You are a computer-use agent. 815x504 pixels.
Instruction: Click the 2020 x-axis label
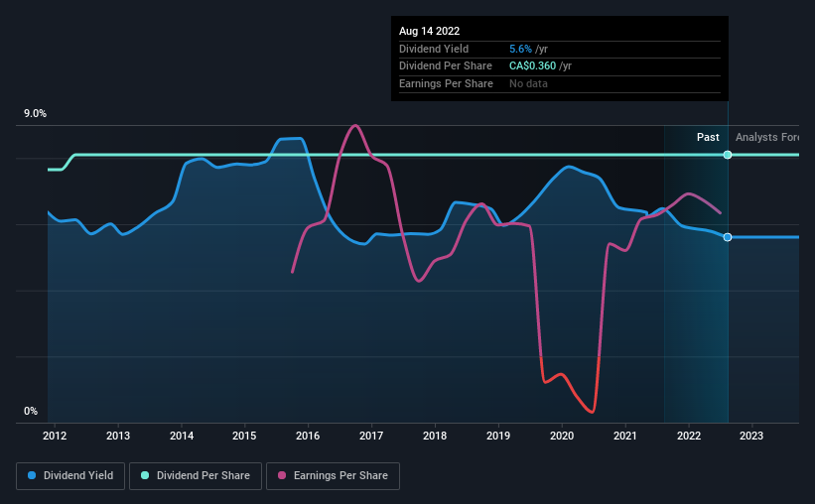point(562,436)
